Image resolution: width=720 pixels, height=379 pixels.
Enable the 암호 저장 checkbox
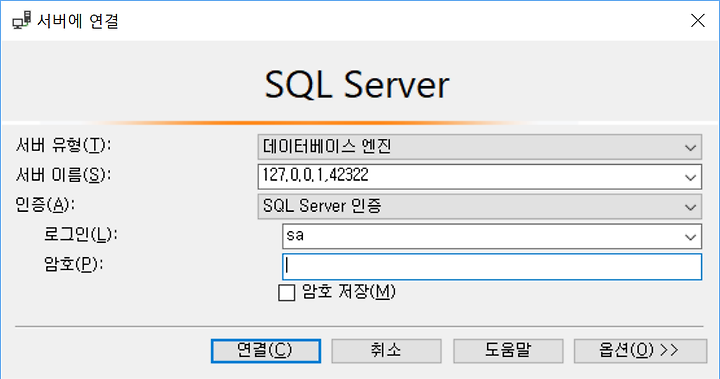pyautogui.click(x=287, y=293)
